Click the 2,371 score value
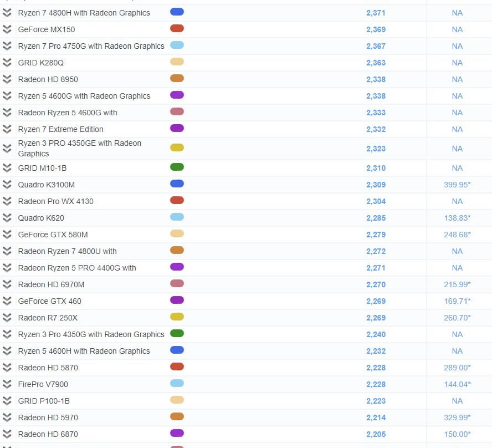Viewport: 492px width, 448px height. click(x=376, y=13)
